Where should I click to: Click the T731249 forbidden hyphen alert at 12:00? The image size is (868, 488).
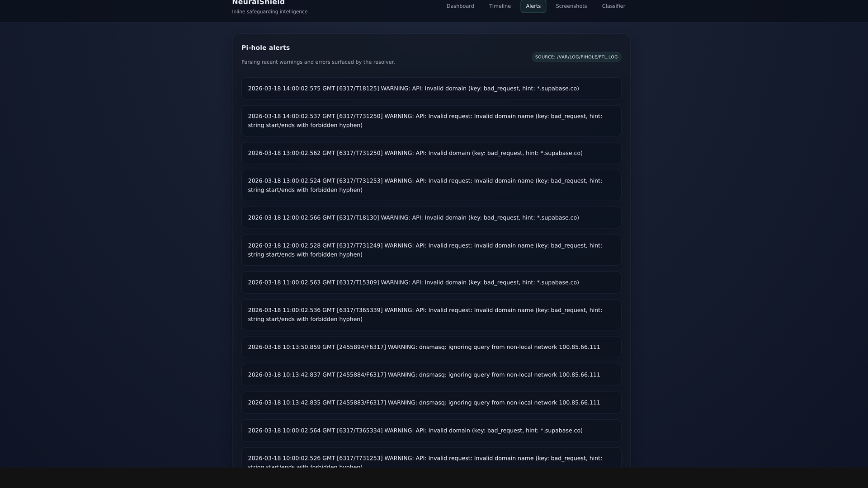click(431, 250)
